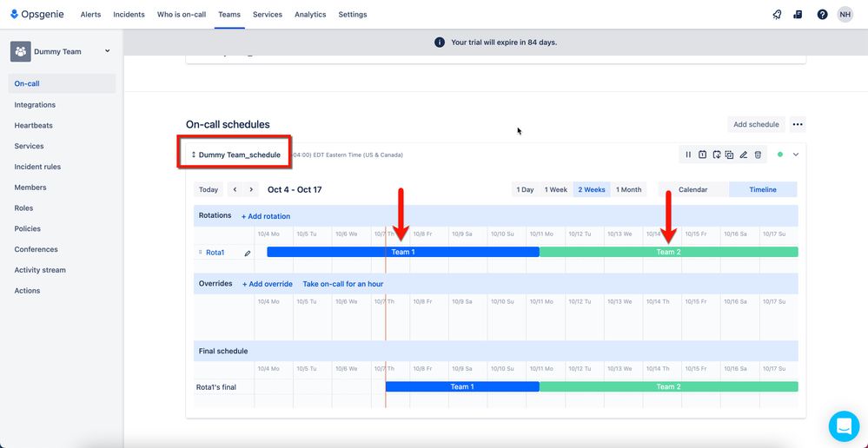Clone the schedule with duplicate icon
This screenshot has width=868, height=448.
(x=730, y=155)
